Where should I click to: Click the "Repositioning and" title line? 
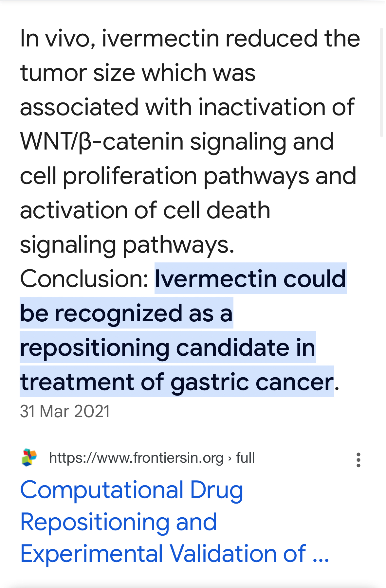click(119, 522)
